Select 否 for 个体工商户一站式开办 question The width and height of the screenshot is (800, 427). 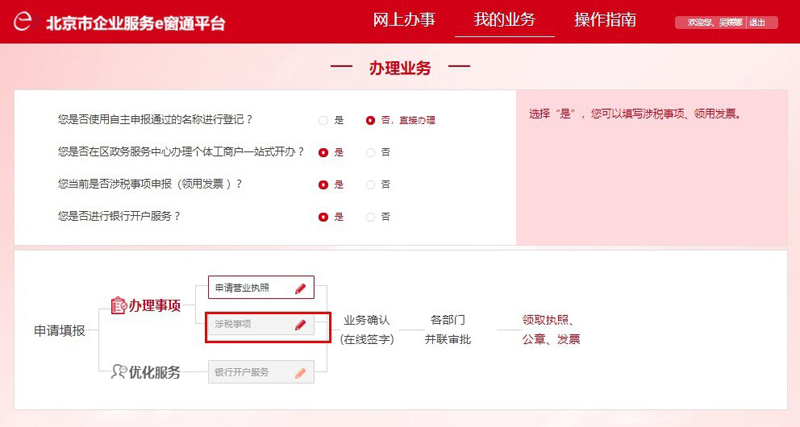(x=370, y=152)
